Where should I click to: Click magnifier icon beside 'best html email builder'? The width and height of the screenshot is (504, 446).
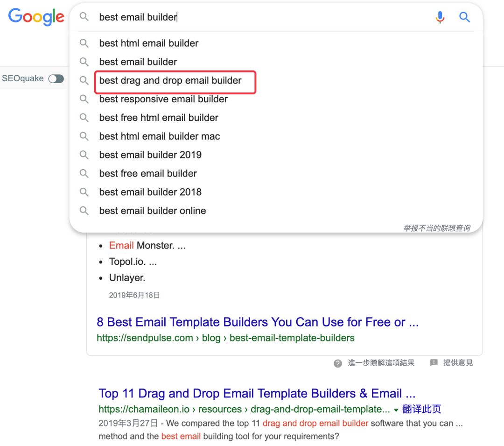tap(84, 43)
